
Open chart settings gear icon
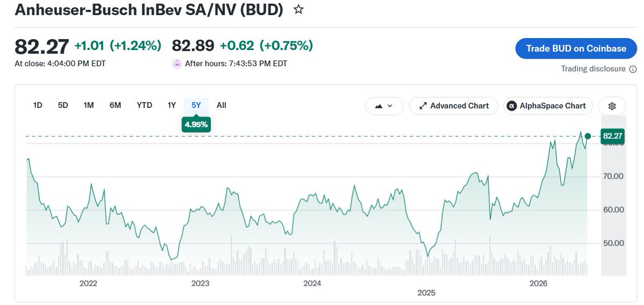[x=612, y=106]
